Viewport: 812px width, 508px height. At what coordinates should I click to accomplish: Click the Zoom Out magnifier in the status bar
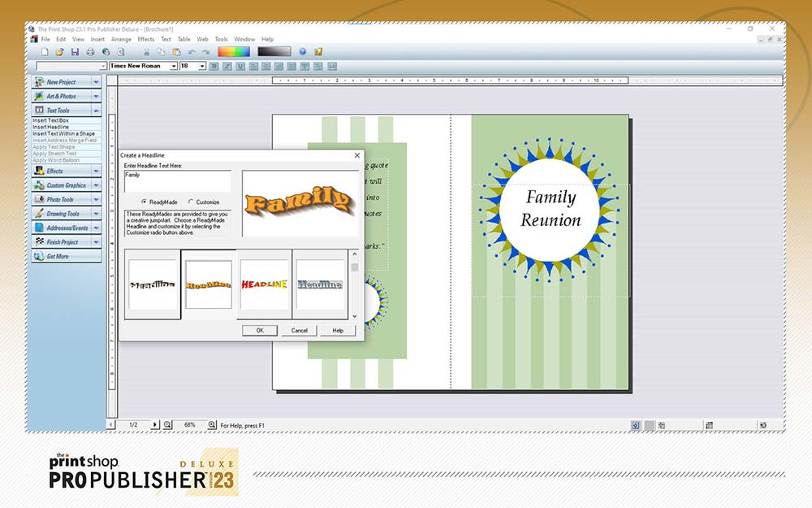tap(167, 424)
